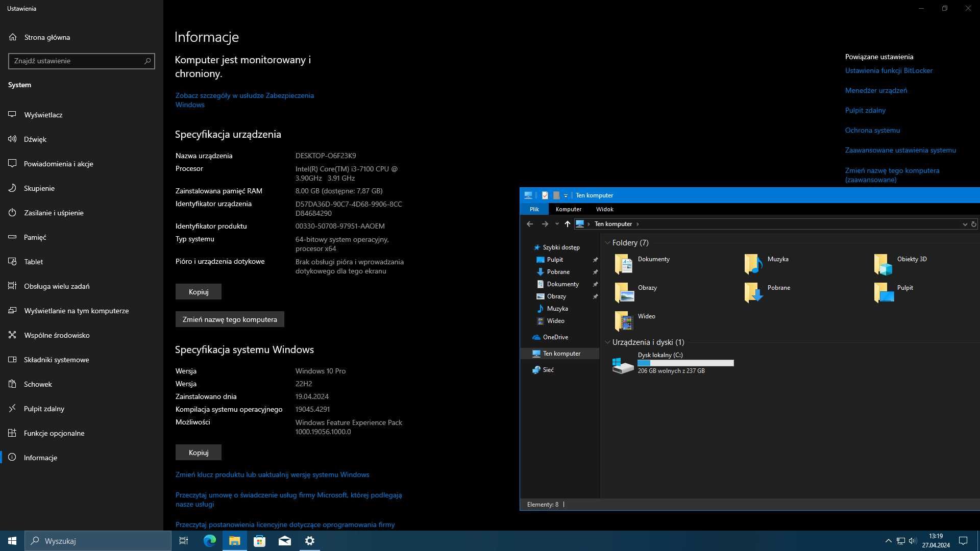Open the Komputer ribbon tab
This screenshot has width=980, height=551.
(x=569, y=209)
